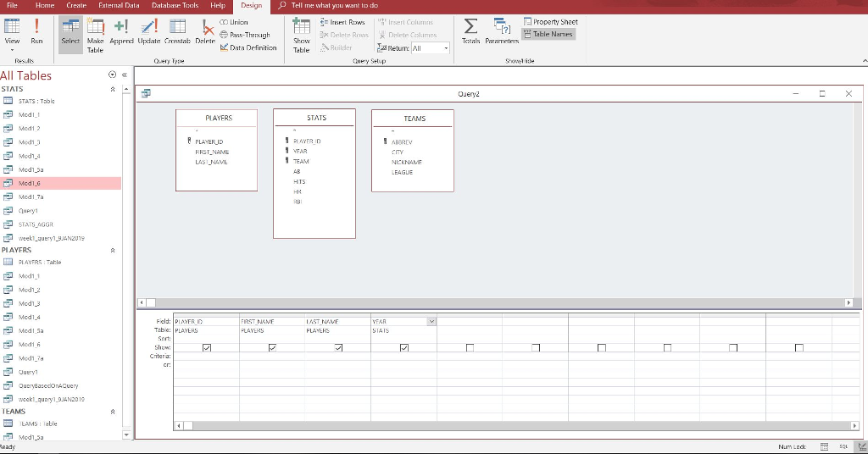The height and width of the screenshot is (454, 868).
Task: Check Show box in fifth grid column
Action: click(x=470, y=348)
